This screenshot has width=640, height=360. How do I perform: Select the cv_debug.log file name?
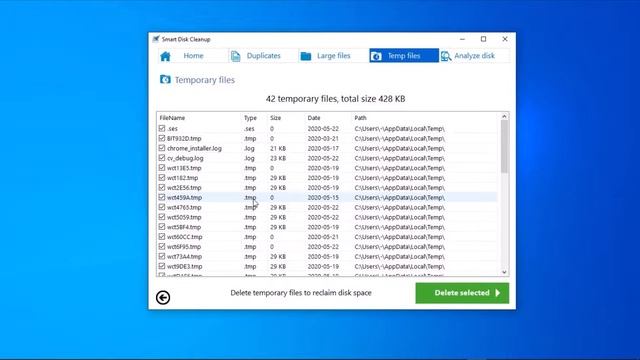coord(185,158)
